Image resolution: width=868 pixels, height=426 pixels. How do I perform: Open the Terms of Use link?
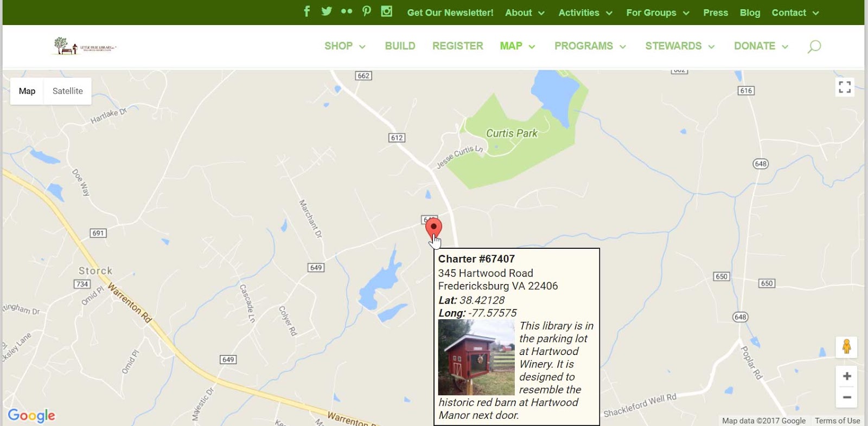pyautogui.click(x=837, y=421)
